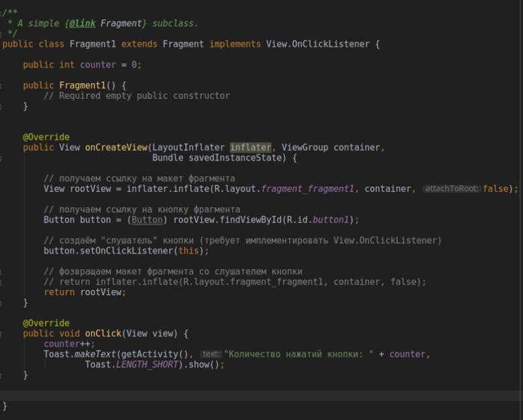Click fragment_fragment1 in the active inflate call
523x420 pixels.
point(308,189)
